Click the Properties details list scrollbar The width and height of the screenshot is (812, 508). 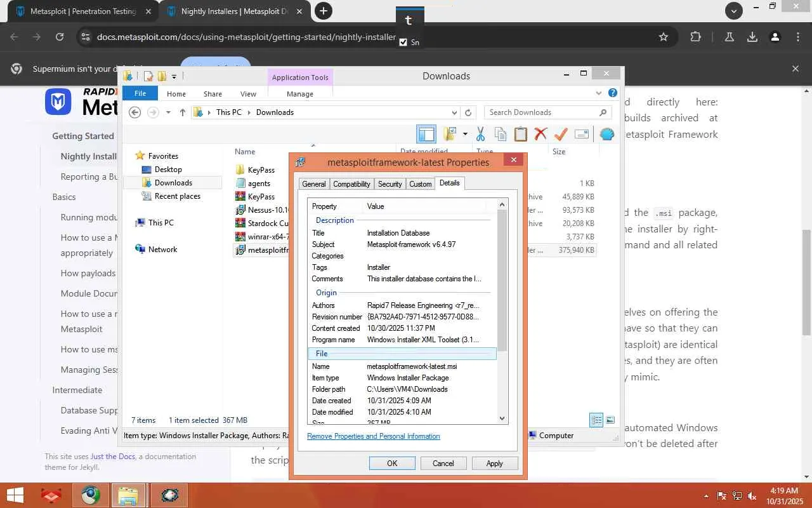[x=502, y=279]
